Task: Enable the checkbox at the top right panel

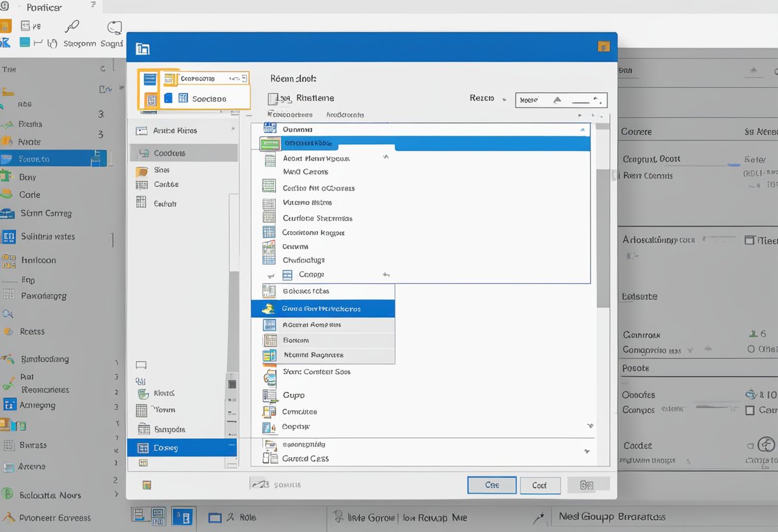Action: pyautogui.click(x=750, y=240)
